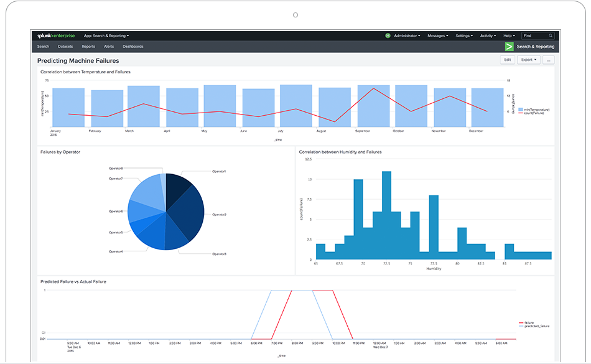Click the December temperature bar
591x364 pixels.
pos(487,108)
